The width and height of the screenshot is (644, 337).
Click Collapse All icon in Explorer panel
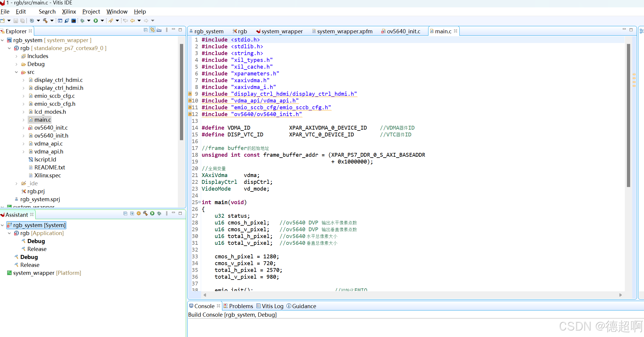click(x=145, y=30)
